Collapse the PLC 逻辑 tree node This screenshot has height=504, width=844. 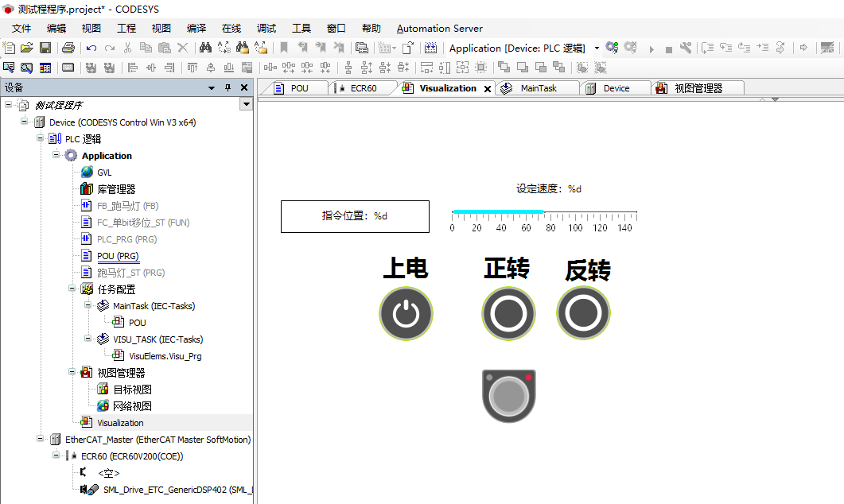[x=41, y=138]
